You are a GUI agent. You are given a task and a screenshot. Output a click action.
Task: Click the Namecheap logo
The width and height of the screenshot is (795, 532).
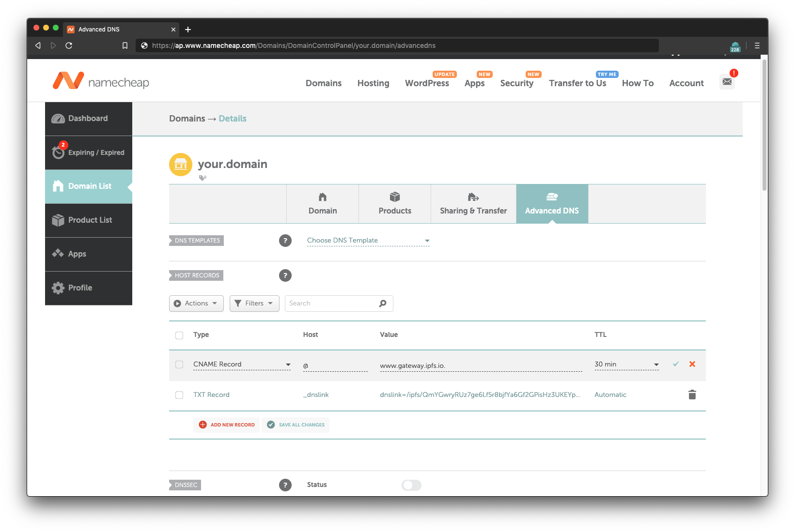pos(101,81)
